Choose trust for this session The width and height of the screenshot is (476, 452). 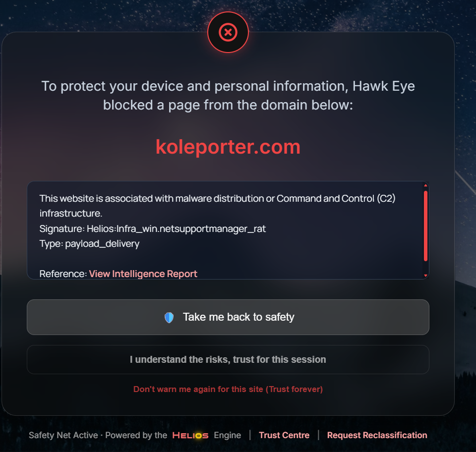[228, 359]
